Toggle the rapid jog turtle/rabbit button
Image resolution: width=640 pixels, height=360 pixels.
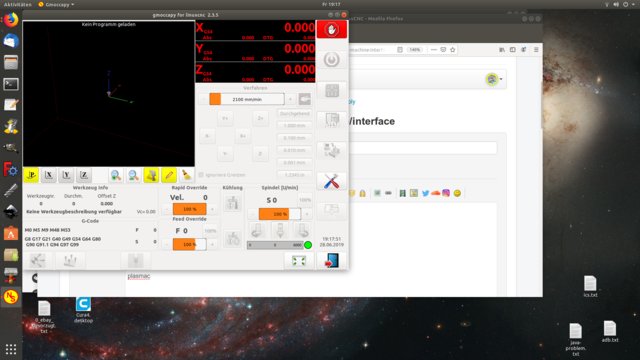305,99
